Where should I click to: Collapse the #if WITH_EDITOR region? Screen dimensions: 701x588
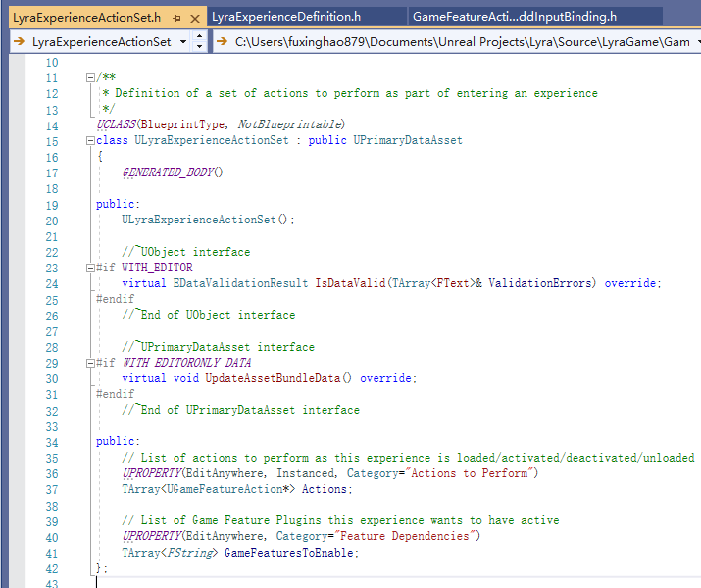click(x=90, y=269)
